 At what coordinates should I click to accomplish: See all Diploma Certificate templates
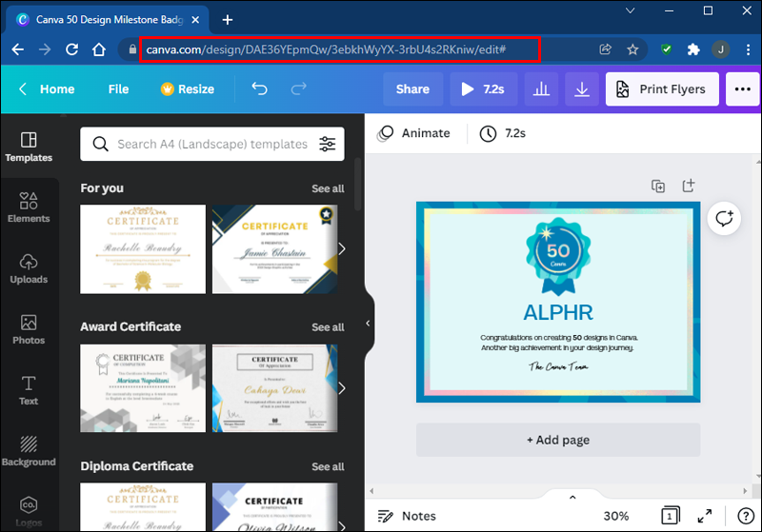tap(328, 466)
